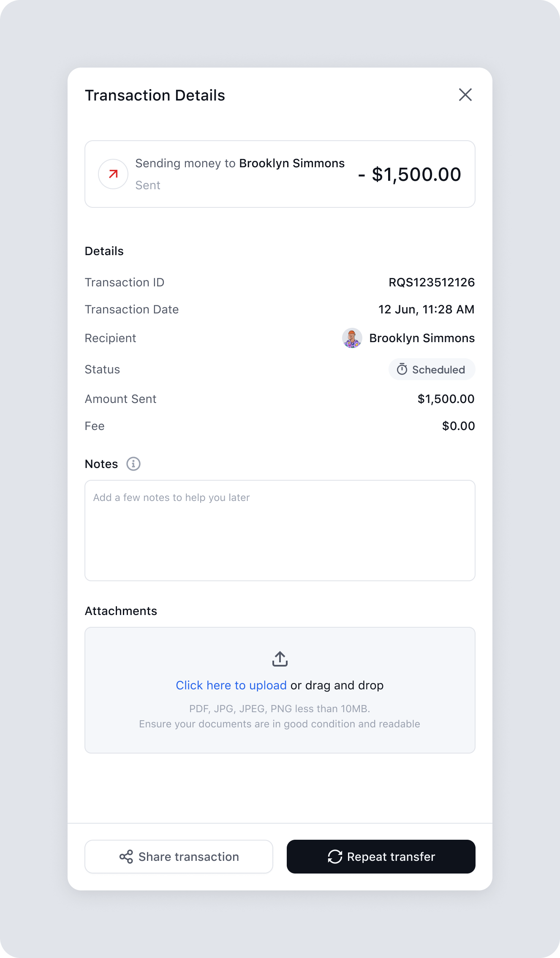560x958 pixels.
Task: Click the upload arrow icon
Action: click(x=280, y=659)
